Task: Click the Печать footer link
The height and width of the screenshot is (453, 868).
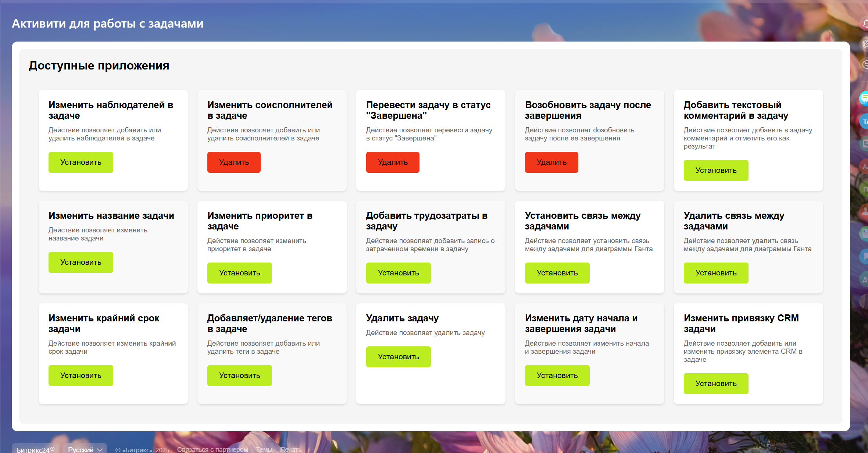Action: pyautogui.click(x=290, y=449)
